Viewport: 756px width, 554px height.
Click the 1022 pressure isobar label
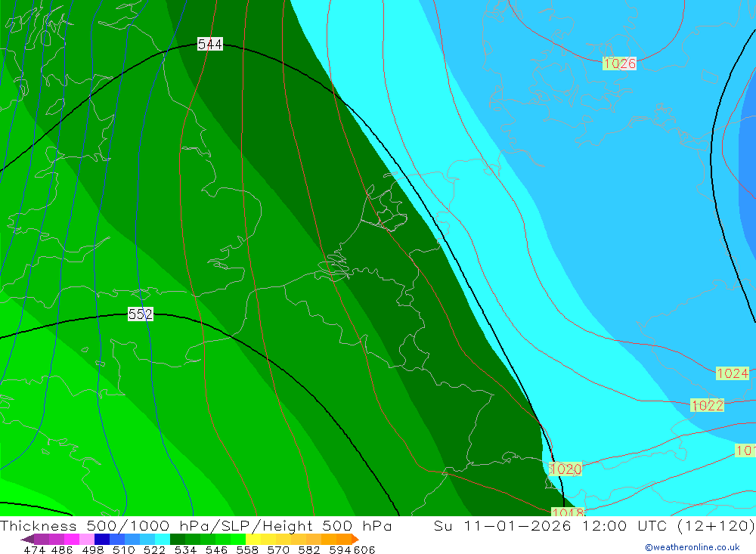tap(708, 405)
